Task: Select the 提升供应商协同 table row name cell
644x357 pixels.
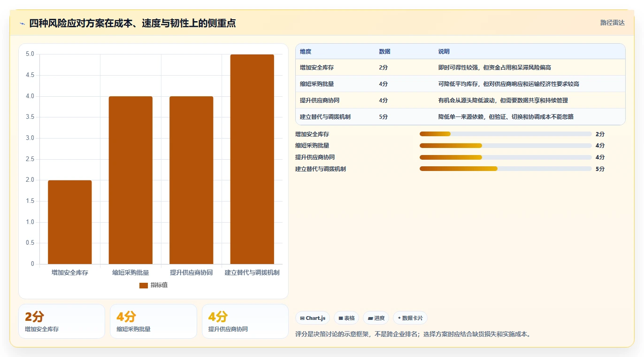Action: coord(320,101)
